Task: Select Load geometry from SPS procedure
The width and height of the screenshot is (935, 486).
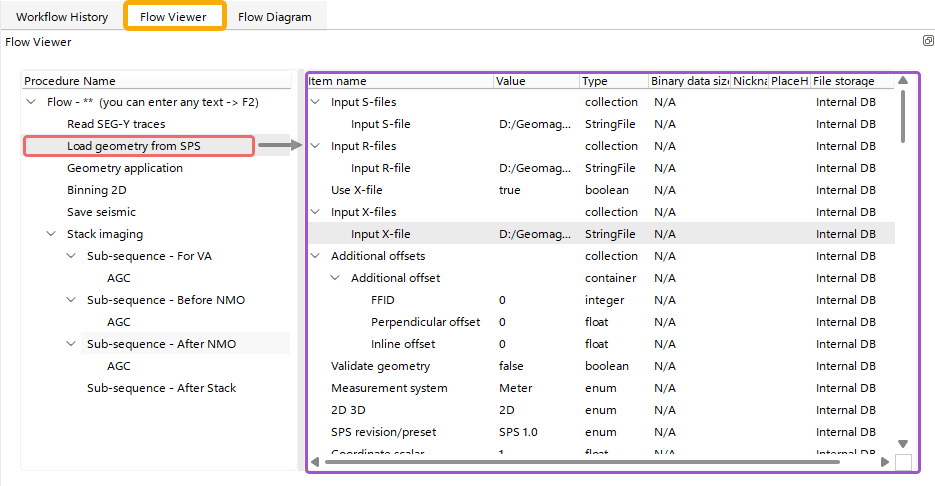Action: (x=134, y=146)
